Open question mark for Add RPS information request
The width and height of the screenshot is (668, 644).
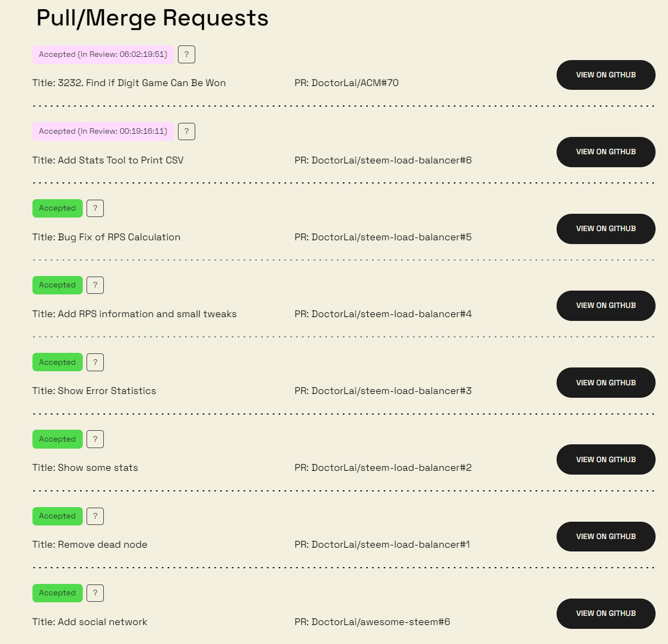coord(95,285)
